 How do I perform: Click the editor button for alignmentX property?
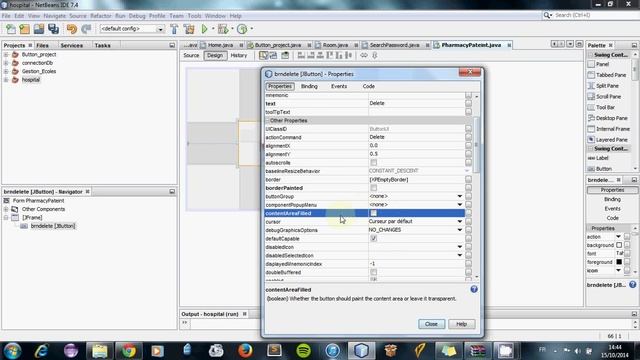[x=468, y=146]
